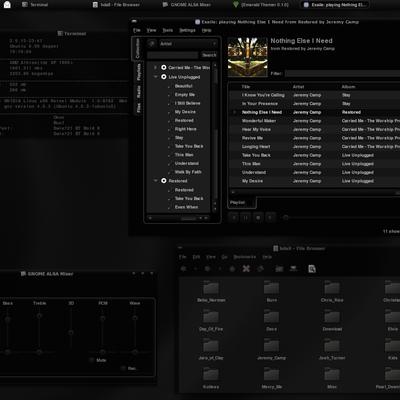
Task: Open the Chris_Rice folder
Action: [x=332, y=291]
